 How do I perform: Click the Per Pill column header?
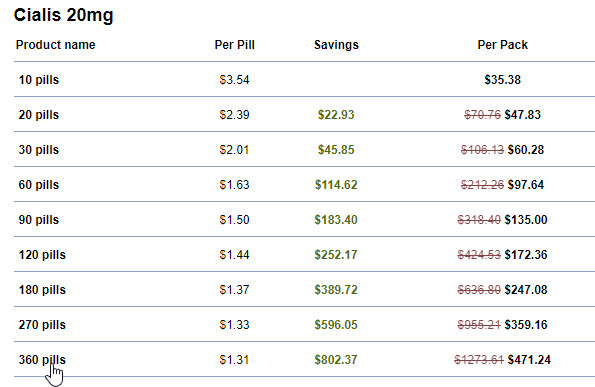coord(235,45)
